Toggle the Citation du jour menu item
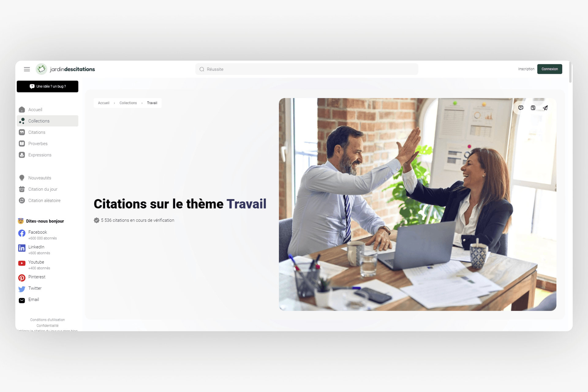Screen dimensions: 588x392 (x=43, y=189)
